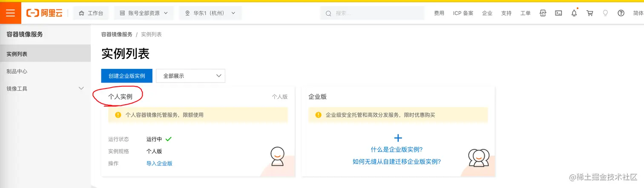The height and width of the screenshot is (188, 644).
Task: Open the hamburger navigation menu
Action: click(x=10, y=13)
